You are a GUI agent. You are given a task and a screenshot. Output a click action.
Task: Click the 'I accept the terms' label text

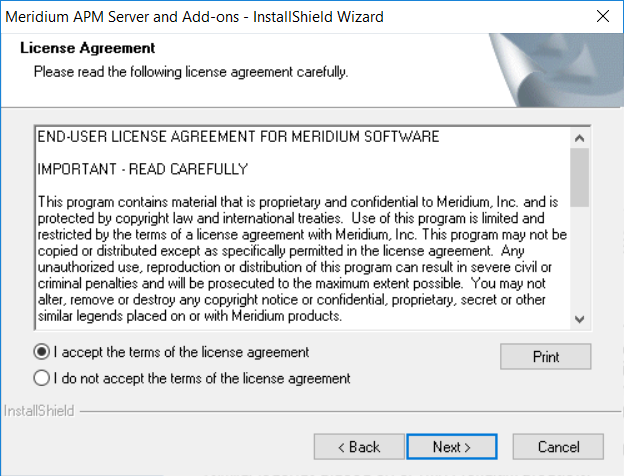click(181, 352)
